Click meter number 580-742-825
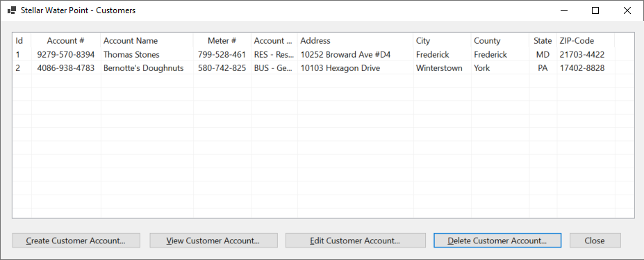This screenshot has width=644, height=260. click(222, 68)
